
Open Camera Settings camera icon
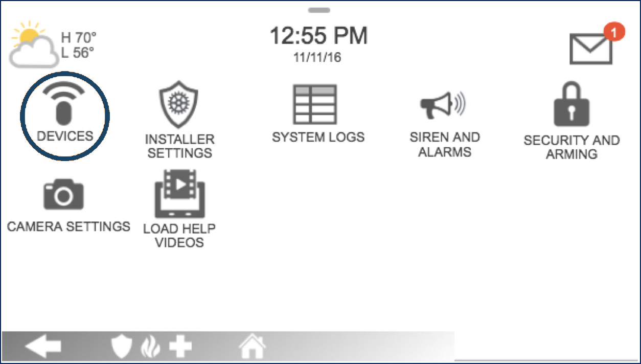point(64,194)
